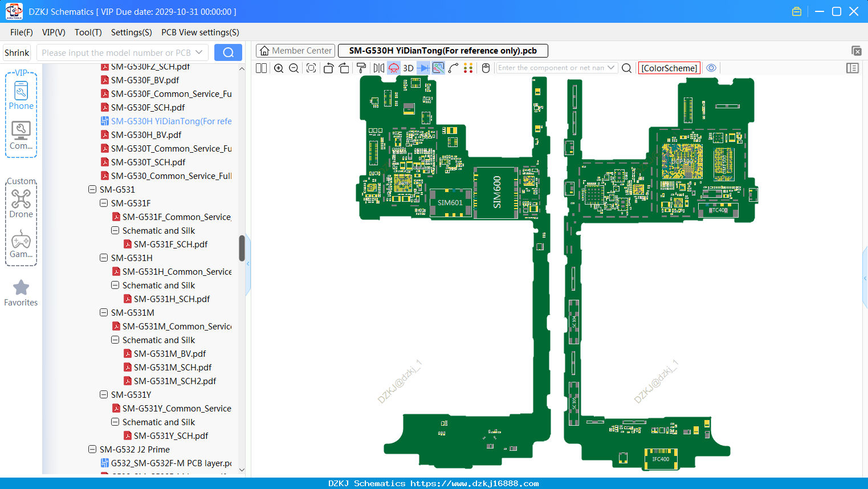Click the colored dots grid icon

pyautogui.click(x=468, y=68)
